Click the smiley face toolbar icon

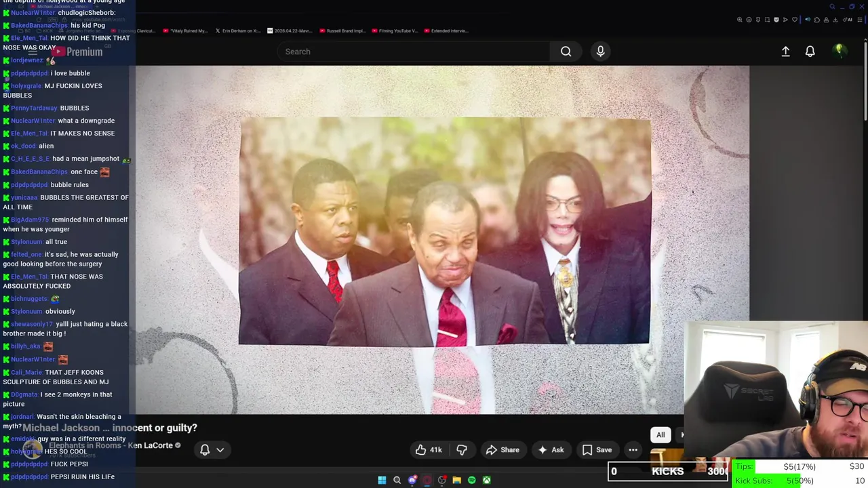[749, 20]
